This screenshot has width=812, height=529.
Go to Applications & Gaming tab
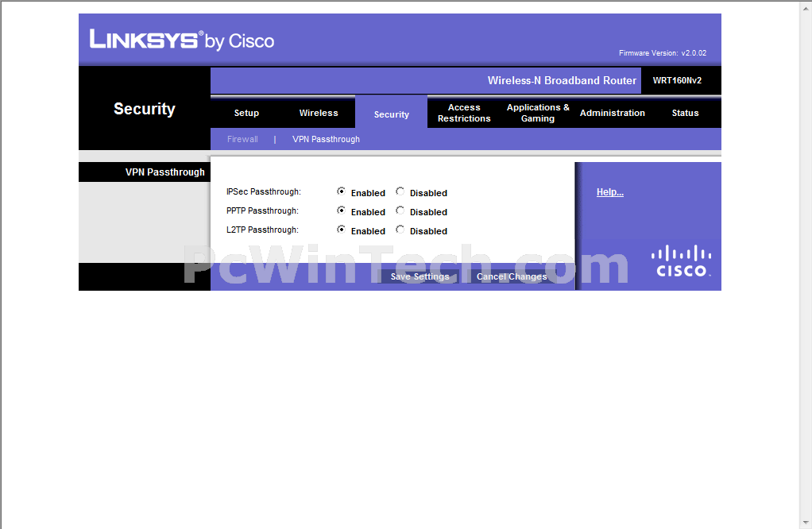[x=538, y=113]
